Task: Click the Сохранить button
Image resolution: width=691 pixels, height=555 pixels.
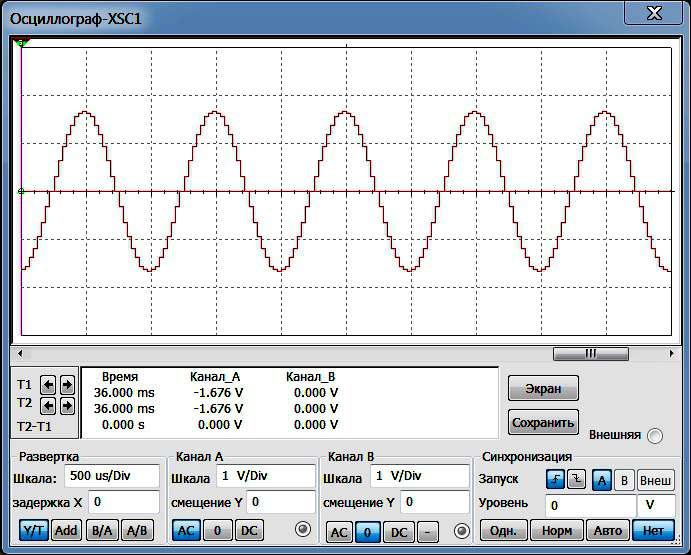Action: point(543,422)
